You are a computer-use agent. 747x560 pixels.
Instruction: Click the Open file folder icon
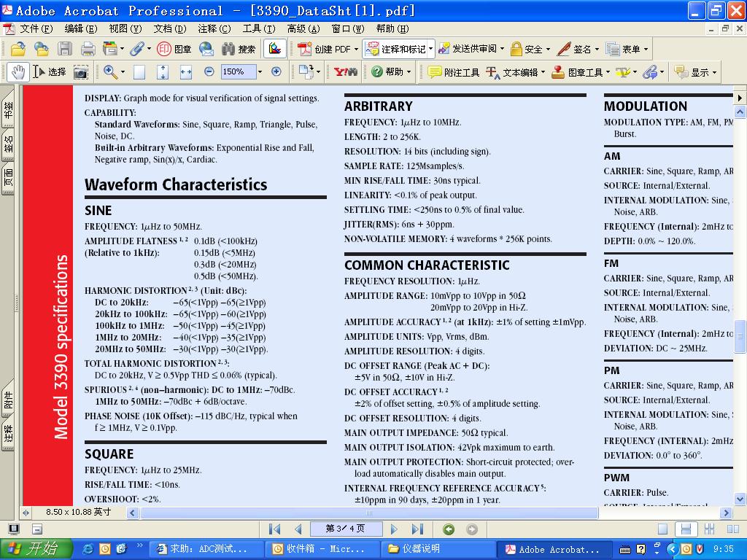18,49
